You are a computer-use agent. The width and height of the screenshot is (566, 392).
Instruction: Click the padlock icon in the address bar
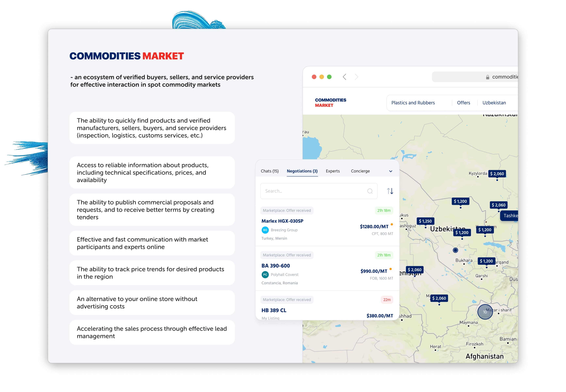pyautogui.click(x=487, y=77)
